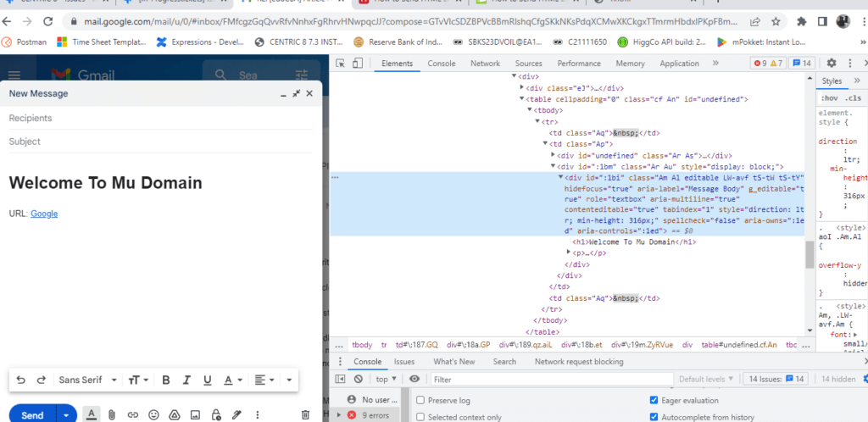This screenshot has width=868, height=422.
Task: Open the Google link in message body
Action: [44, 214]
